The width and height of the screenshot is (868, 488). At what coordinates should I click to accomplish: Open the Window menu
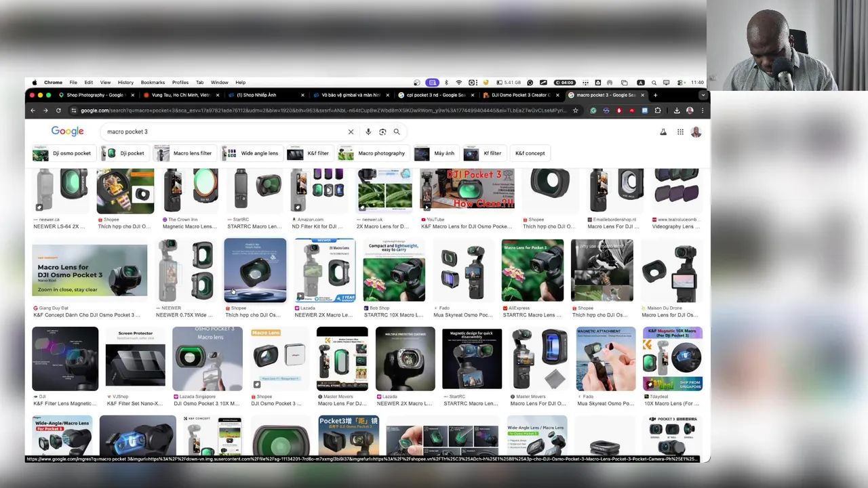(219, 83)
